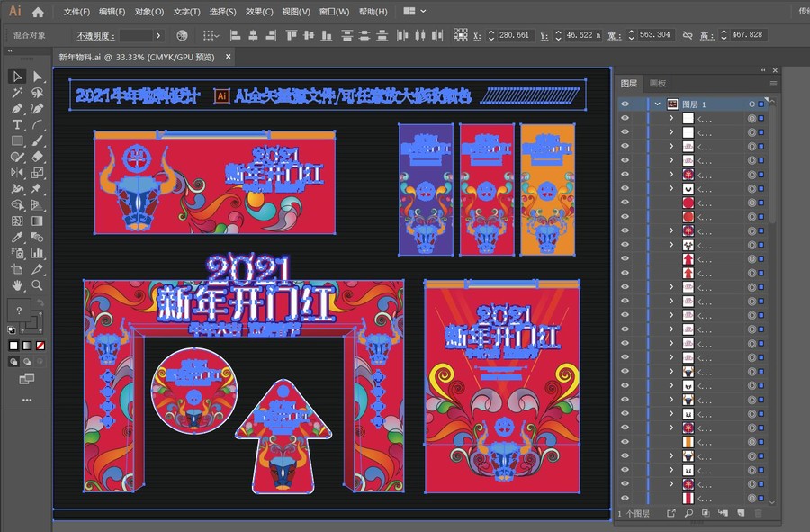Swap fill and stroke colors
Screen dimensions: 810x532
(x=40, y=302)
